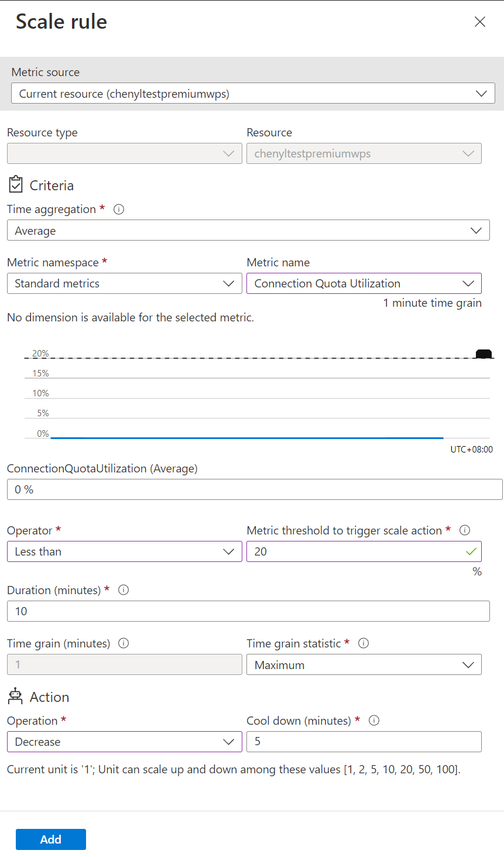The width and height of the screenshot is (504, 857).
Task: Click the Action section robot icon
Action: click(x=16, y=696)
